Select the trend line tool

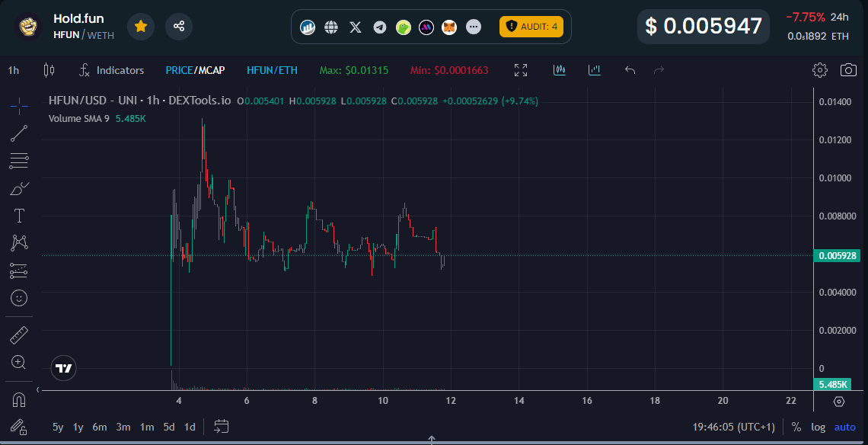coord(19,133)
